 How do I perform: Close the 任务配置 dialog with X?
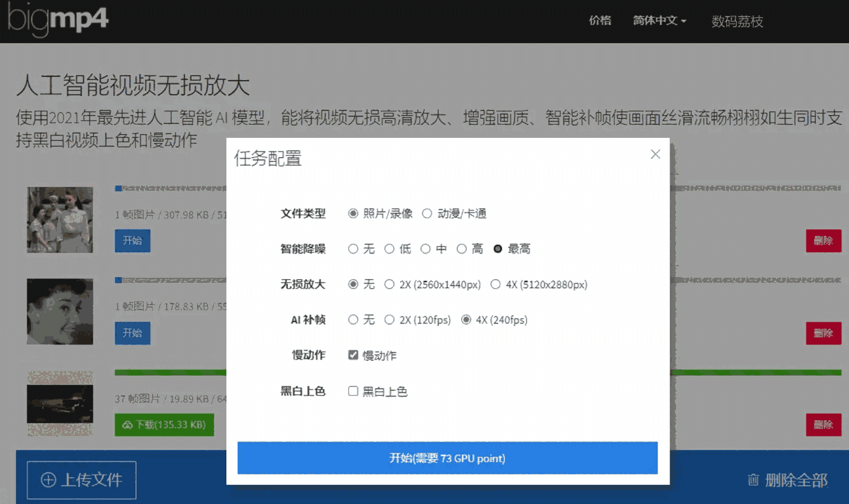[655, 154]
